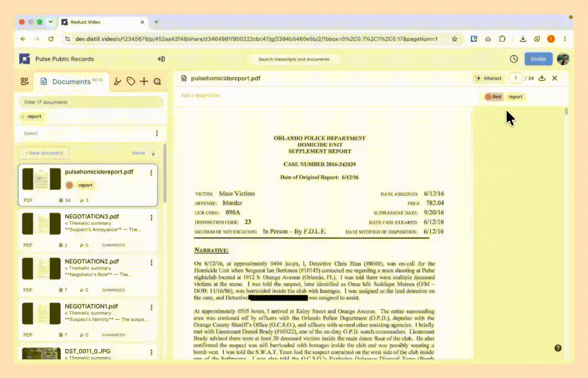
Task: Click the NEGOTIATION1.pdf file name
Action: coord(91,307)
